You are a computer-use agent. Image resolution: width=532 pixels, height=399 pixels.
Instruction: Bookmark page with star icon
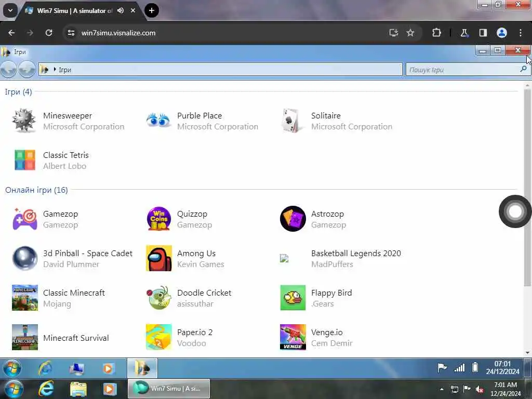coord(410,33)
